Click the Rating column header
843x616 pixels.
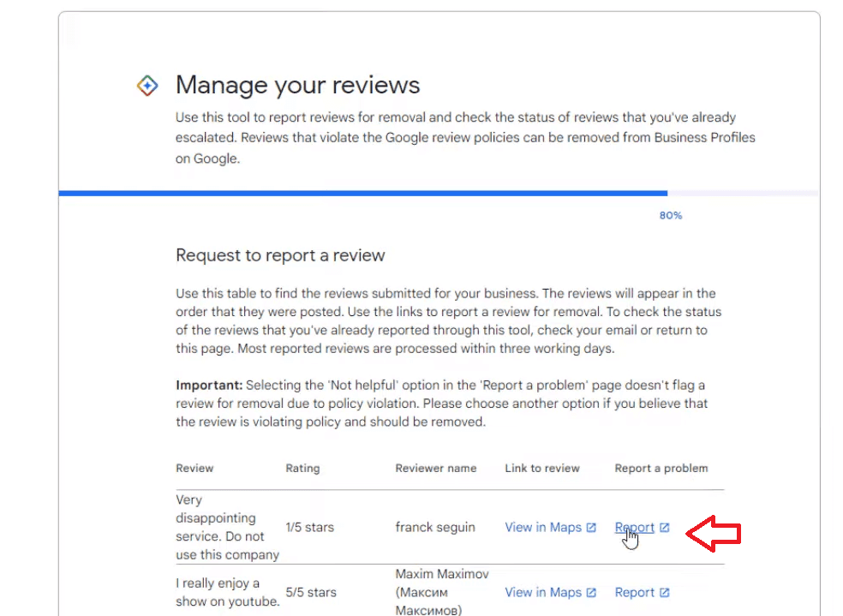point(302,468)
